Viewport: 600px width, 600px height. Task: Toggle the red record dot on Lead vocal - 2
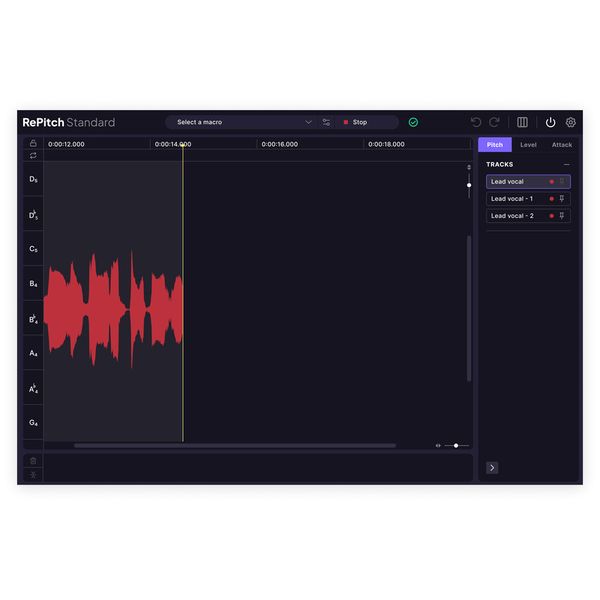[x=551, y=216]
